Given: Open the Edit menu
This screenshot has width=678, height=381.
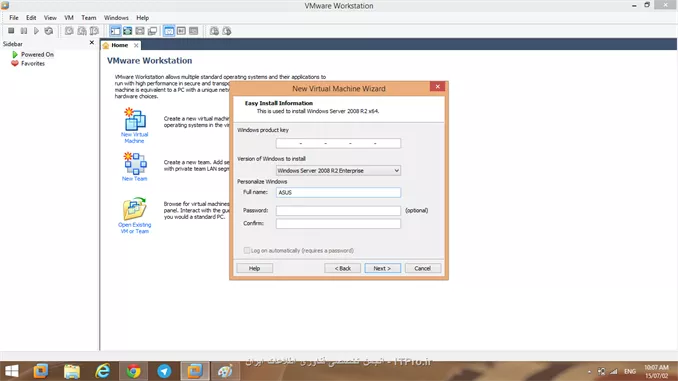Looking at the screenshot, I should (31, 18).
